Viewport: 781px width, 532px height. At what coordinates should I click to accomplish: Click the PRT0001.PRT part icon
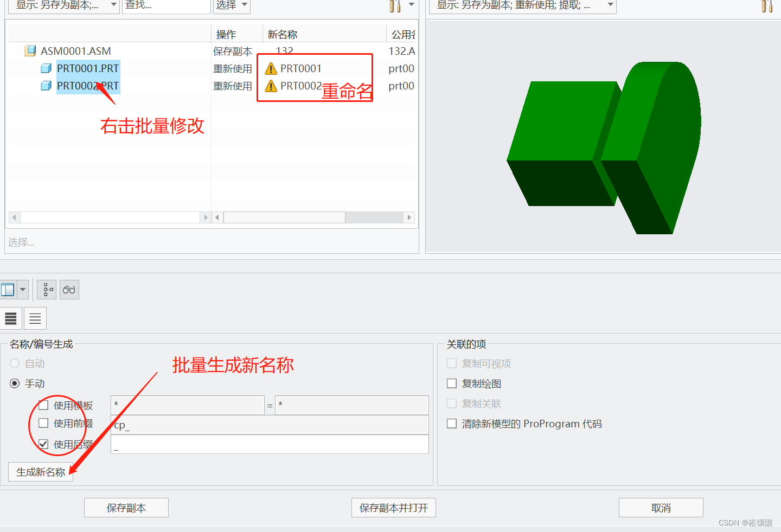coord(47,68)
